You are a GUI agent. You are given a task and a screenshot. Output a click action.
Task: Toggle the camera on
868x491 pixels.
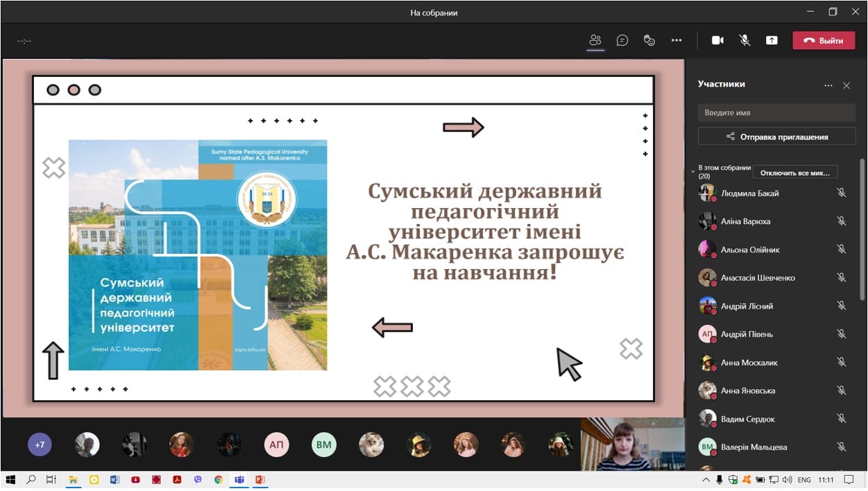point(717,40)
